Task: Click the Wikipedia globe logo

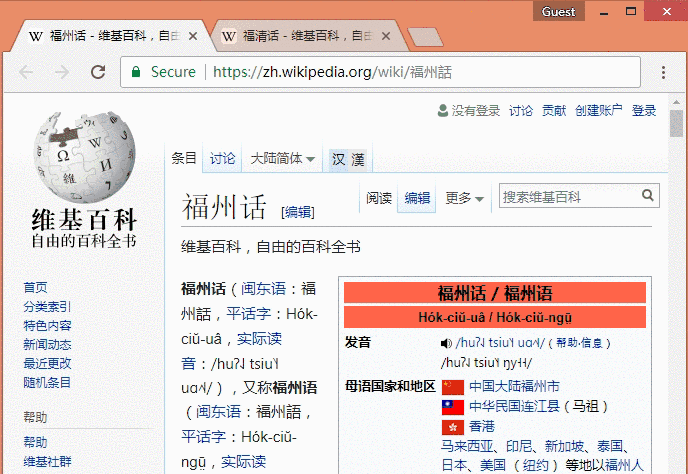Action: tap(85, 156)
